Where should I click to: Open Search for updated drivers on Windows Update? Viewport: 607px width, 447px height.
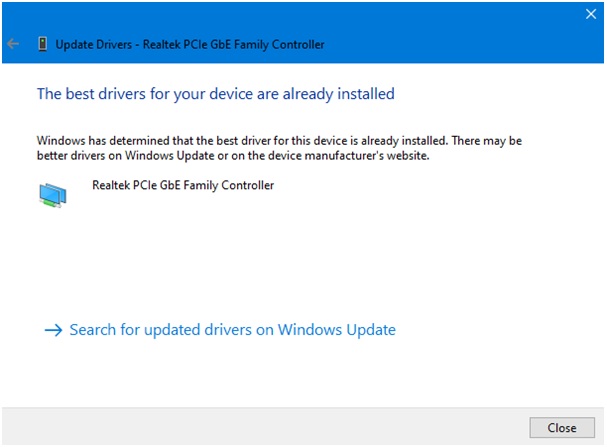coord(232,330)
